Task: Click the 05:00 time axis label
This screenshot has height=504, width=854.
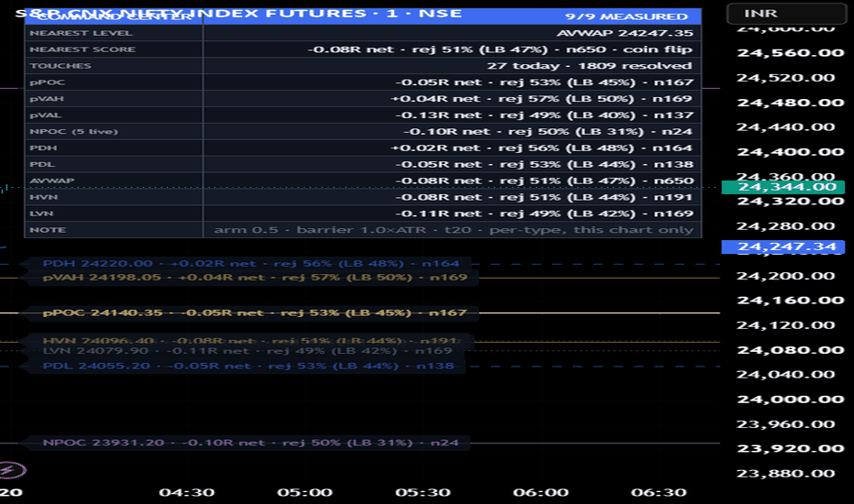Action: pyautogui.click(x=305, y=493)
